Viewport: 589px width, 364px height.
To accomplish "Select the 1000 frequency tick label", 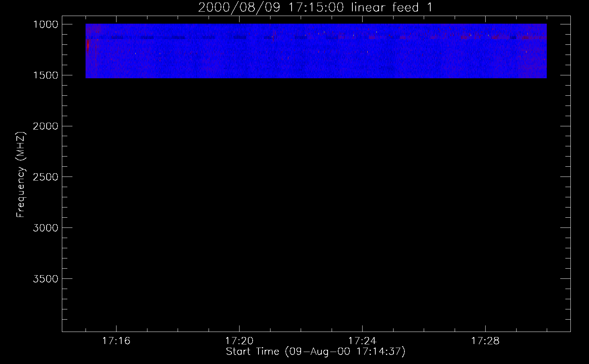I will 46,24.
